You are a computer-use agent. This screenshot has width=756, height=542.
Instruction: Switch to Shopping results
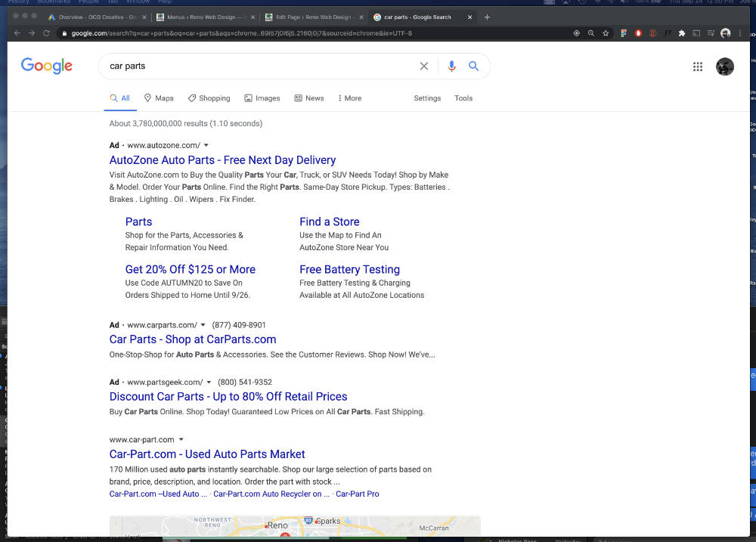click(209, 98)
